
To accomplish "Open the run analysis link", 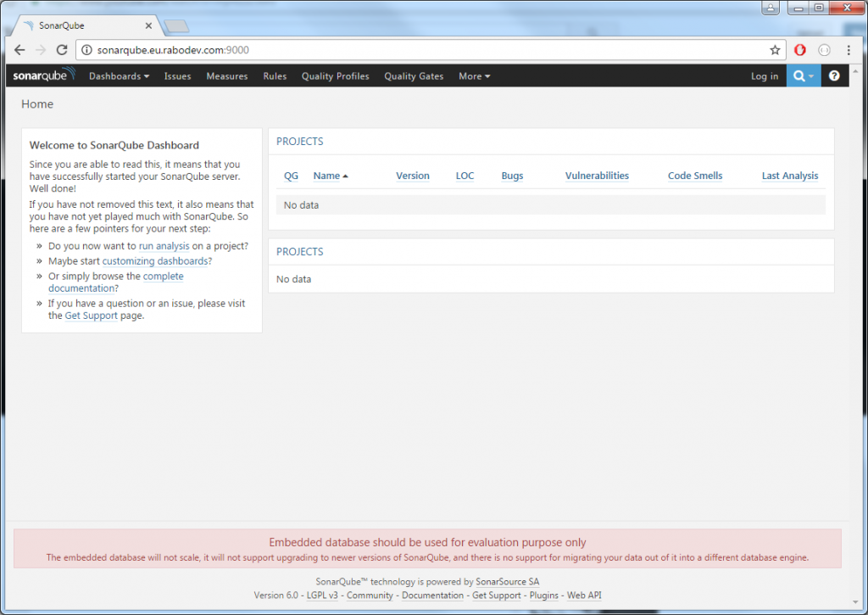I will (164, 246).
